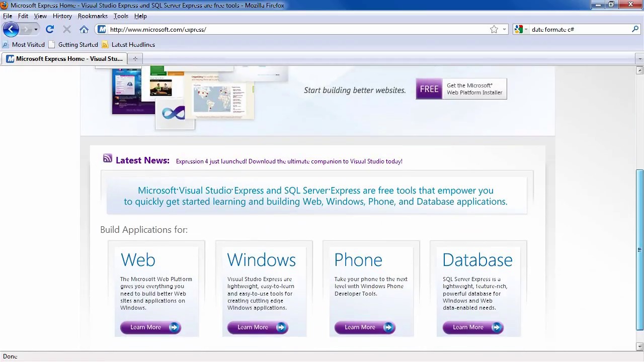Click the Stop loading button
Screen dimensions: 644x362
(x=67, y=30)
